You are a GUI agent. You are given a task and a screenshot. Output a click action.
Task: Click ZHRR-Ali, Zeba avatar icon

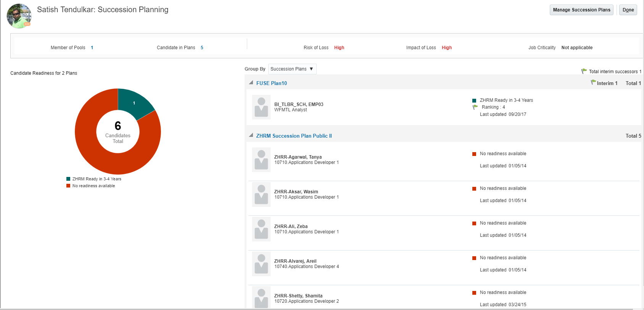tap(261, 229)
